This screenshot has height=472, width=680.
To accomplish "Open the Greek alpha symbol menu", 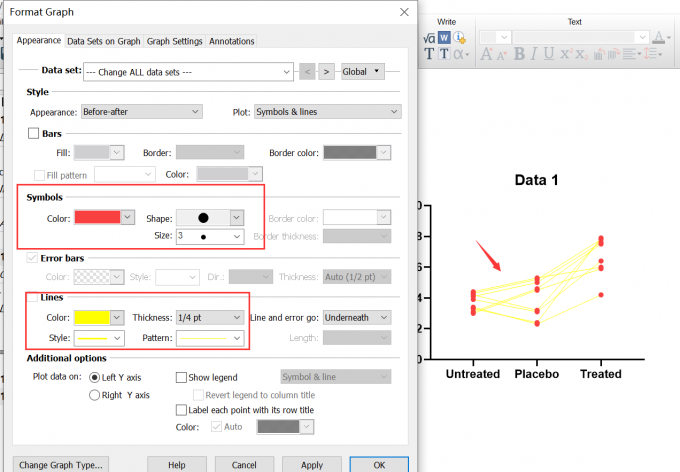I will 461,54.
